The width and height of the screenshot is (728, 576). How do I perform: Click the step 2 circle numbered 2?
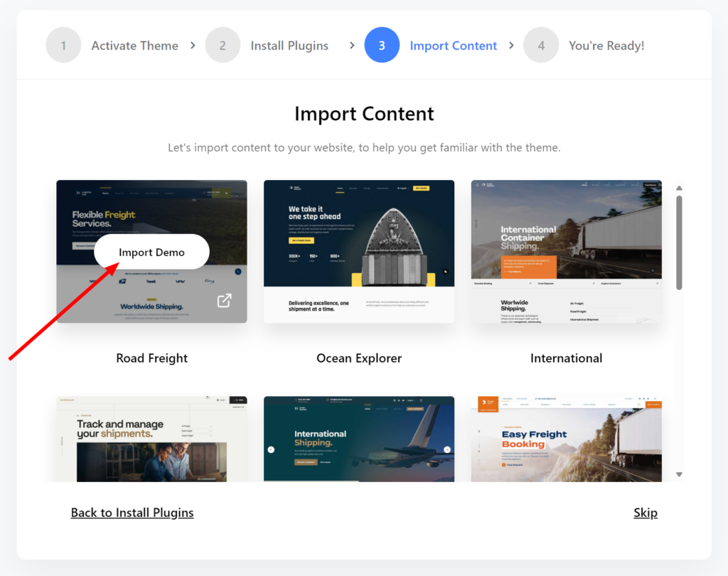coord(224,45)
